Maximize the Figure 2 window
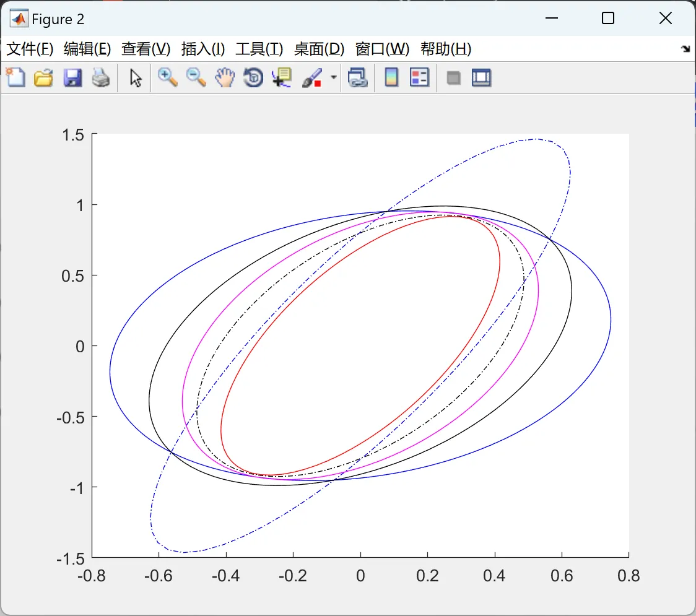Viewport: 696px width, 616px height. click(x=607, y=18)
